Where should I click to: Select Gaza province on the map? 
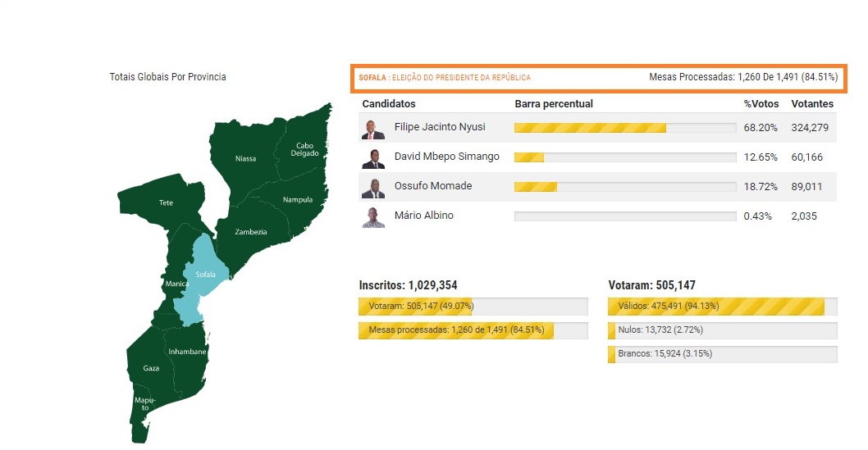pyautogui.click(x=151, y=368)
